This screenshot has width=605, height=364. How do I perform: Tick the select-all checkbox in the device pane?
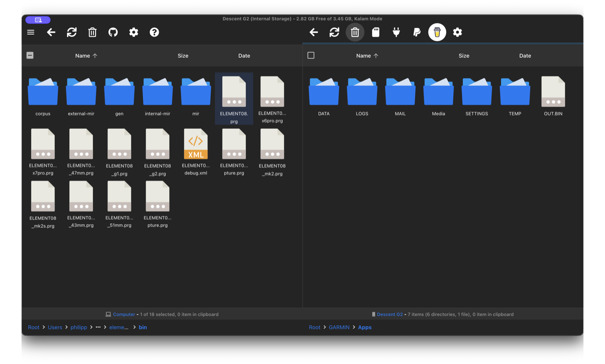click(x=311, y=55)
